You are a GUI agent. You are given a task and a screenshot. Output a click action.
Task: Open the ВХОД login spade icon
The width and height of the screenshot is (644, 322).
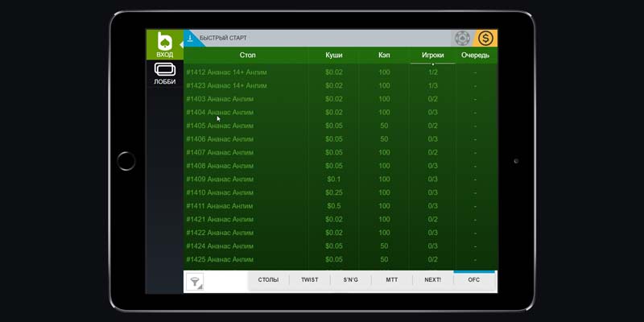pyautogui.click(x=164, y=44)
